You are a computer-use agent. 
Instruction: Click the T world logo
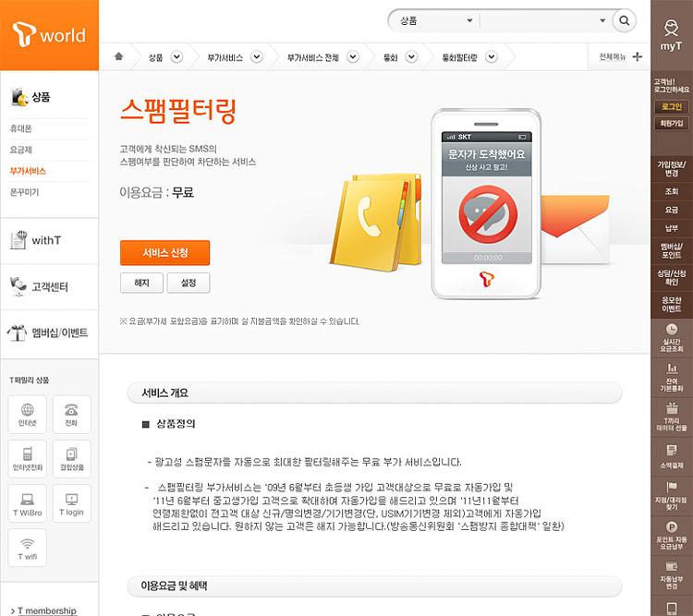[x=49, y=35]
